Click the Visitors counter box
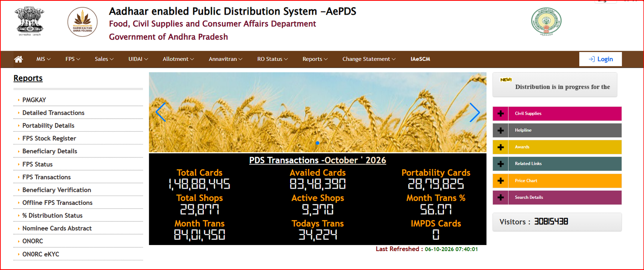The height and width of the screenshot is (270, 644). [x=557, y=222]
